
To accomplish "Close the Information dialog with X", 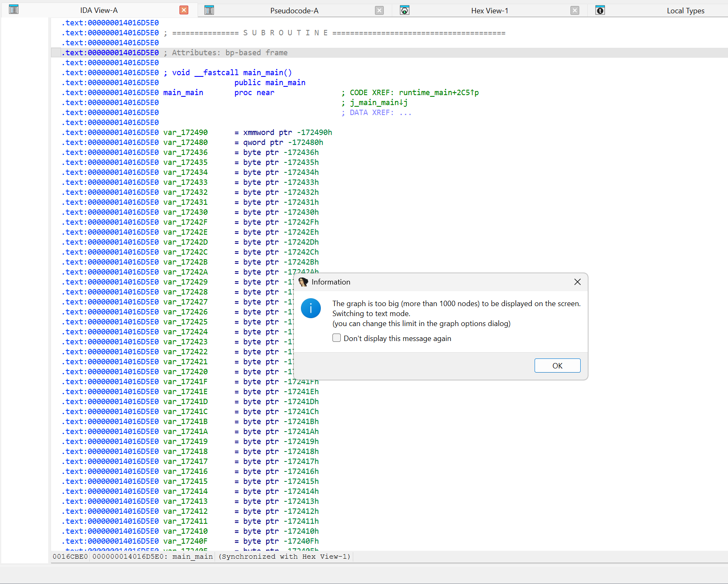I will 577,282.
